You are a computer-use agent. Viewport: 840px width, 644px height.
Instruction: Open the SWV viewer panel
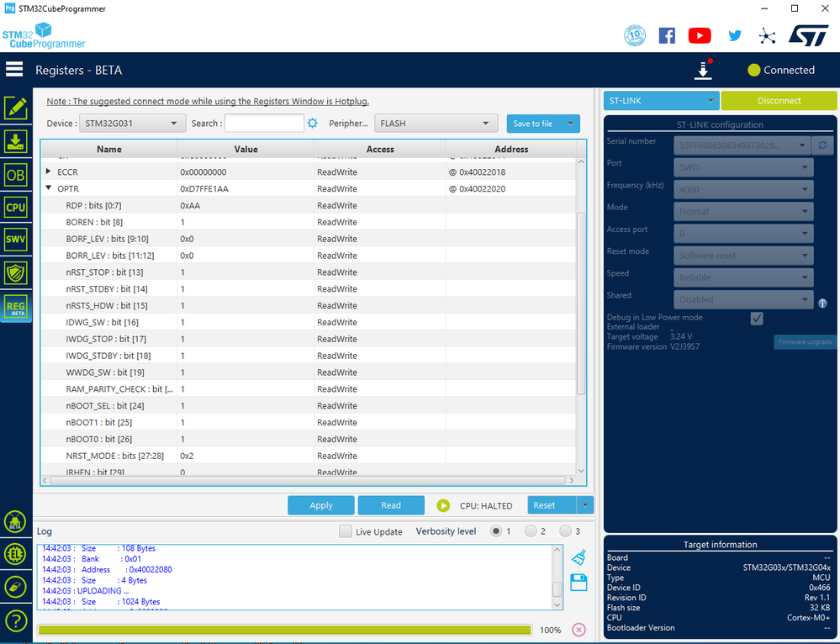point(15,240)
